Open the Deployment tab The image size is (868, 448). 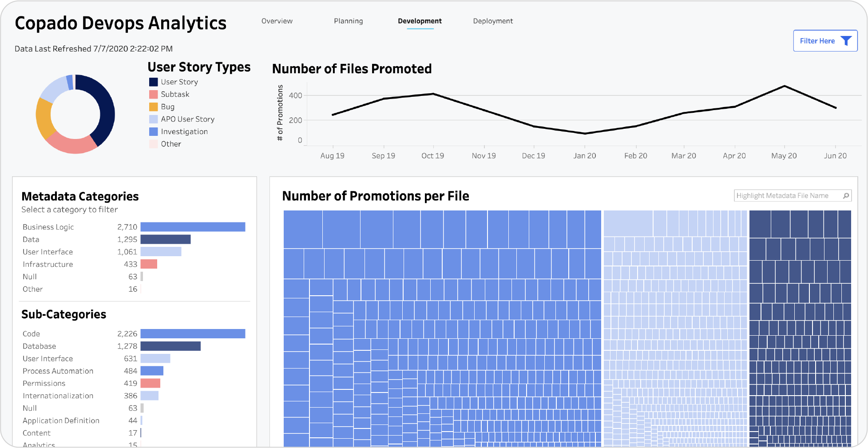point(493,21)
